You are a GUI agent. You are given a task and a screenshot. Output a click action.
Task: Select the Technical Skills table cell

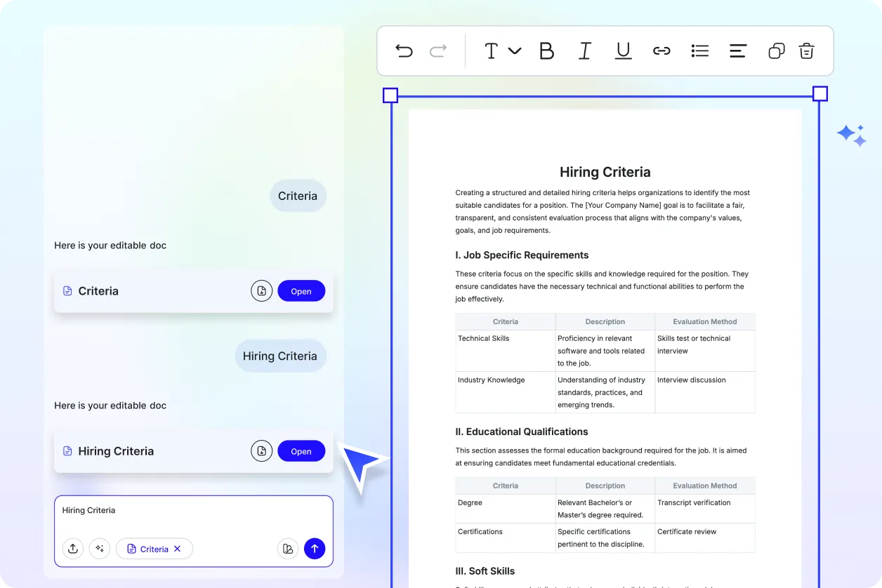click(x=506, y=351)
